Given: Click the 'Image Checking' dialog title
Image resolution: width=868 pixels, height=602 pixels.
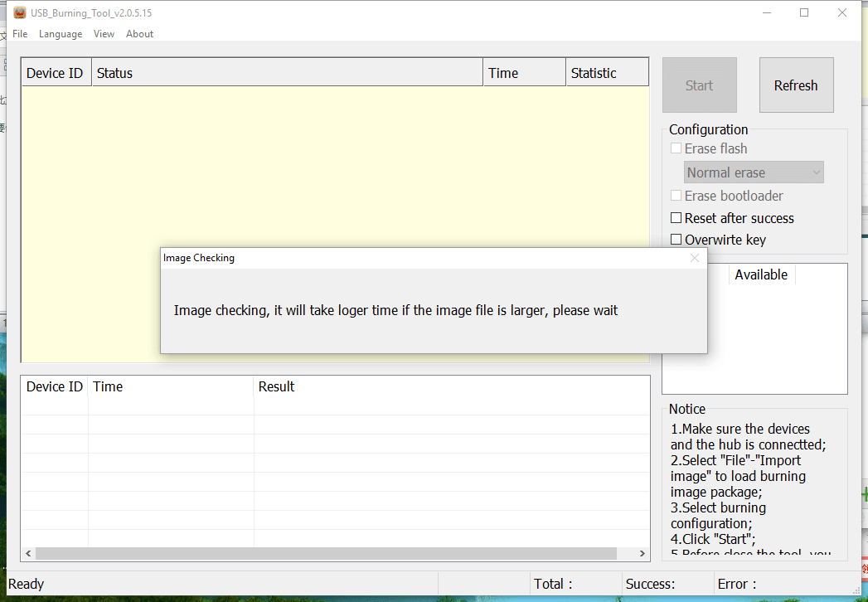Looking at the screenshot, I should 199,258.
